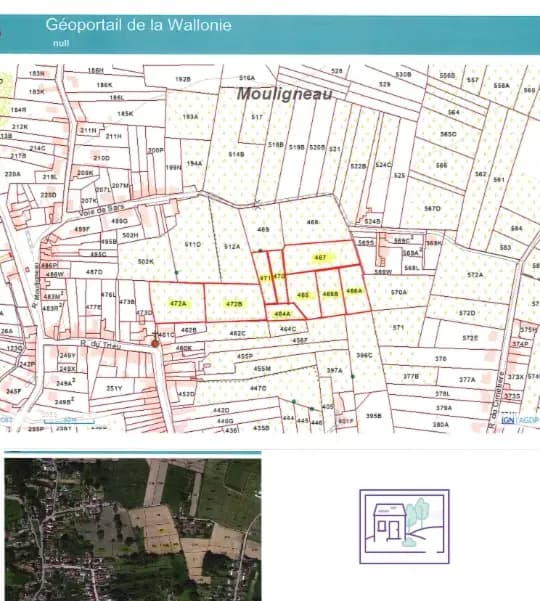
Task: Click parcel label 468
Action: click(313, 222)
